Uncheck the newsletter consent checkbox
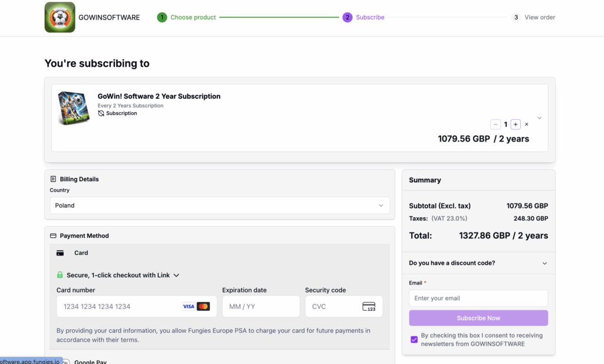This screenshot has width=604, height=364. point(414,339)
